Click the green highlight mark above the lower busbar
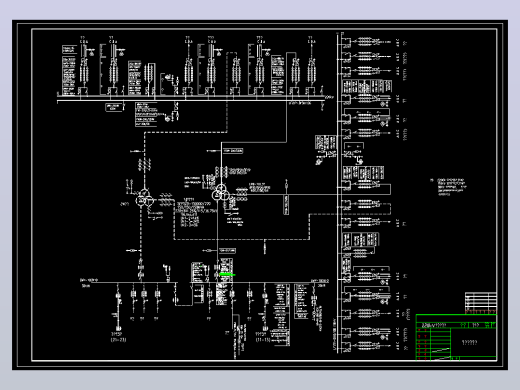The image size is (520, 390). [x=227, y=274]
